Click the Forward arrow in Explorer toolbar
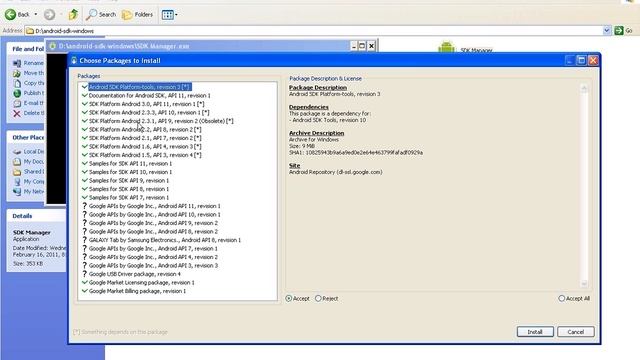 click(49, 15)
